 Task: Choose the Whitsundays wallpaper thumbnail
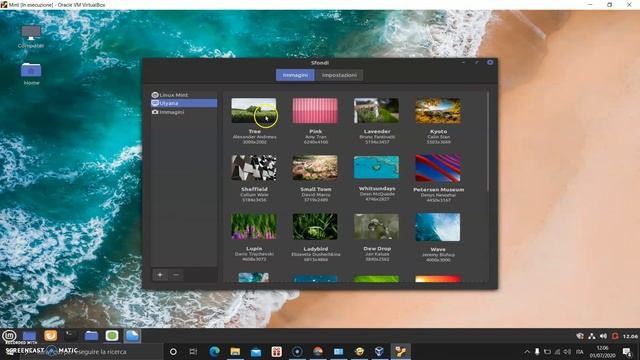[x=376, y=167]
